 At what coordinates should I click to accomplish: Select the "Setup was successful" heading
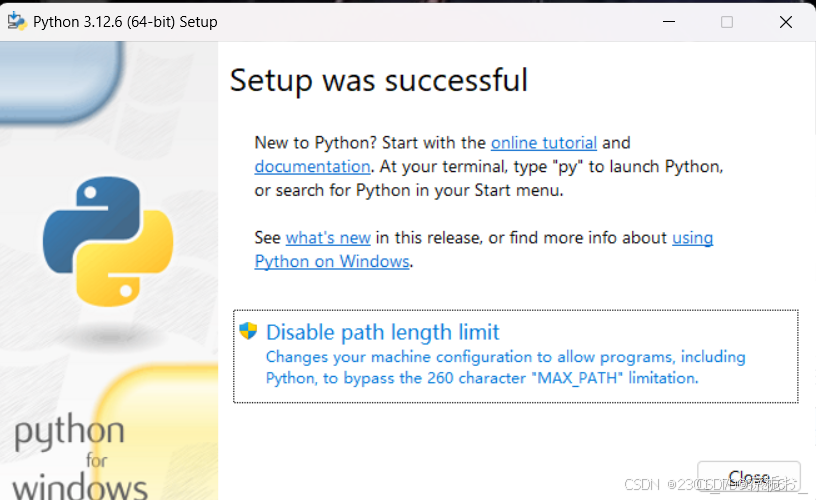click(379, 80)
